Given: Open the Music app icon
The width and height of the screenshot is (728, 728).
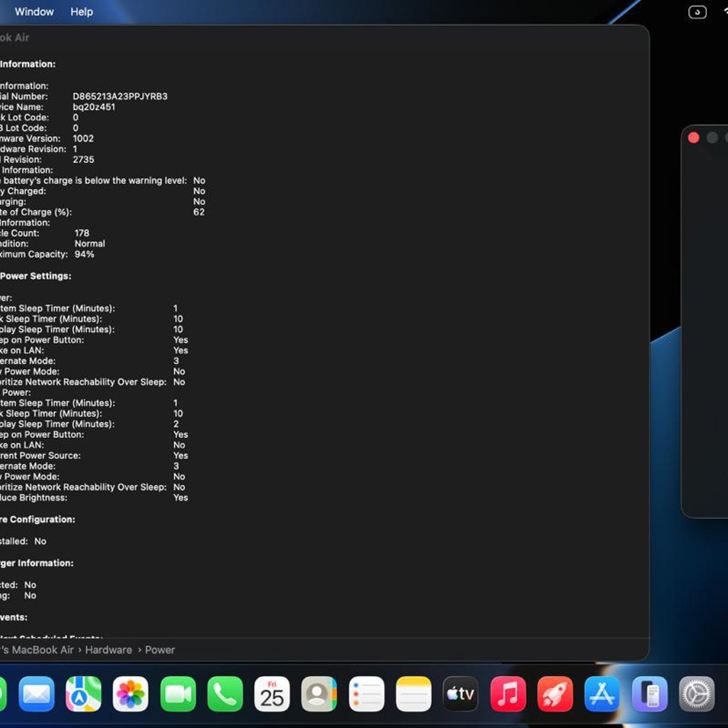Looking at the screenshot, I should pyautogui.click(x=508, y=694).
